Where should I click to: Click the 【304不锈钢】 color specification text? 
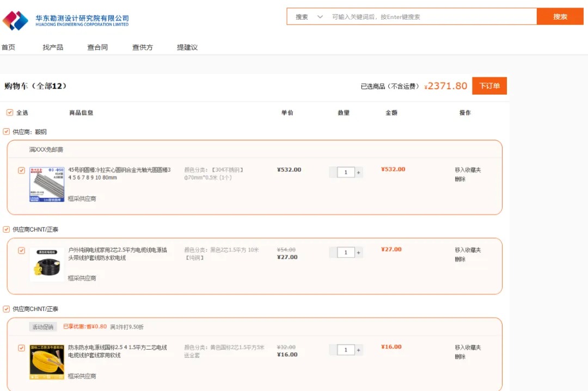coord(228,170)
